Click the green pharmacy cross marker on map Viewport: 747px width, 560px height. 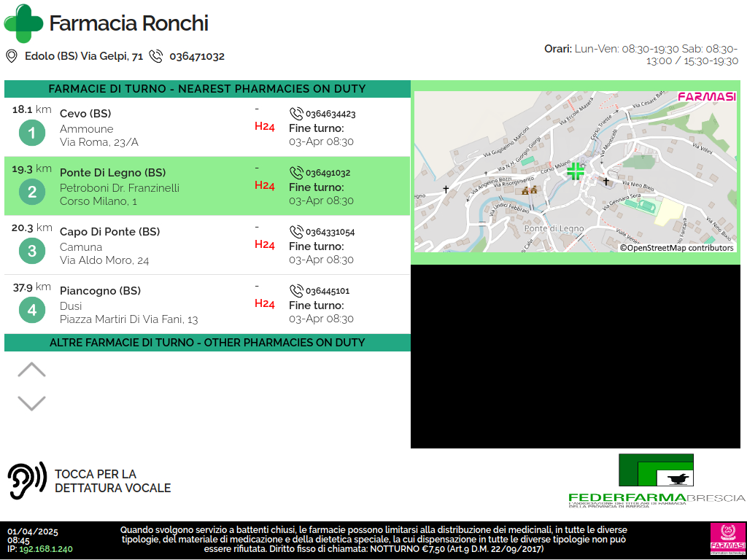click(x=576, y=171)
